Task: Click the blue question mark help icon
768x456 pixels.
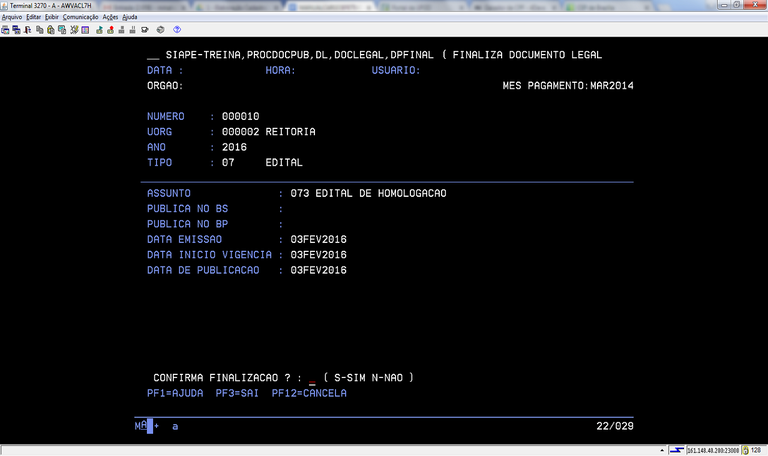Action: click(177, 30)
